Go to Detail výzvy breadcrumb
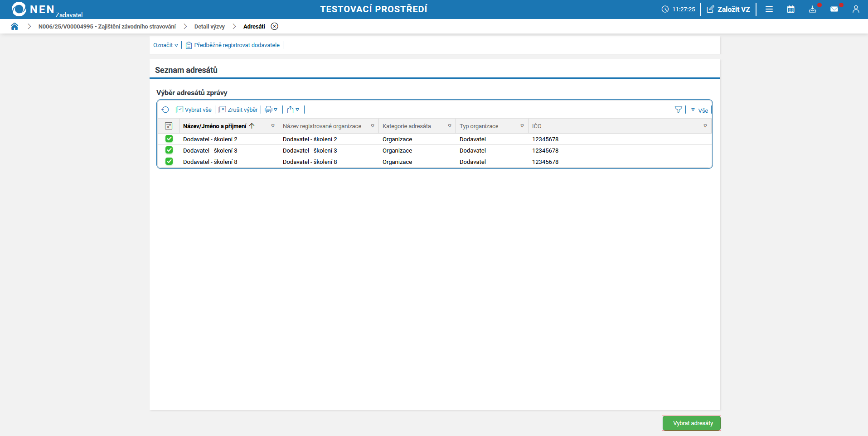Viewport: 868px width, 436px height. click(x=209, y=27)
